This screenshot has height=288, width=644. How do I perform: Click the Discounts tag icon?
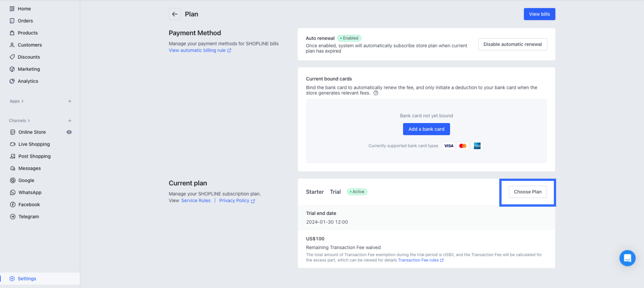[x=12, y=57]
